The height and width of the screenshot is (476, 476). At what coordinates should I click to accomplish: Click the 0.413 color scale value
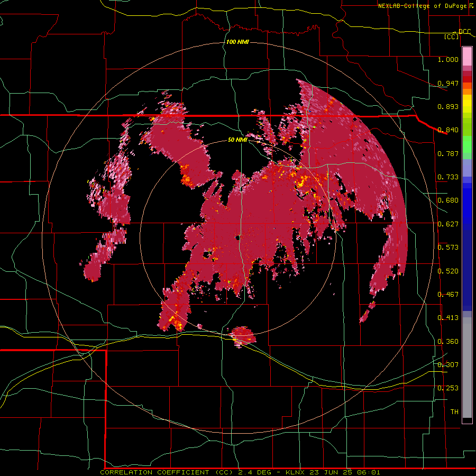[448, 318]
